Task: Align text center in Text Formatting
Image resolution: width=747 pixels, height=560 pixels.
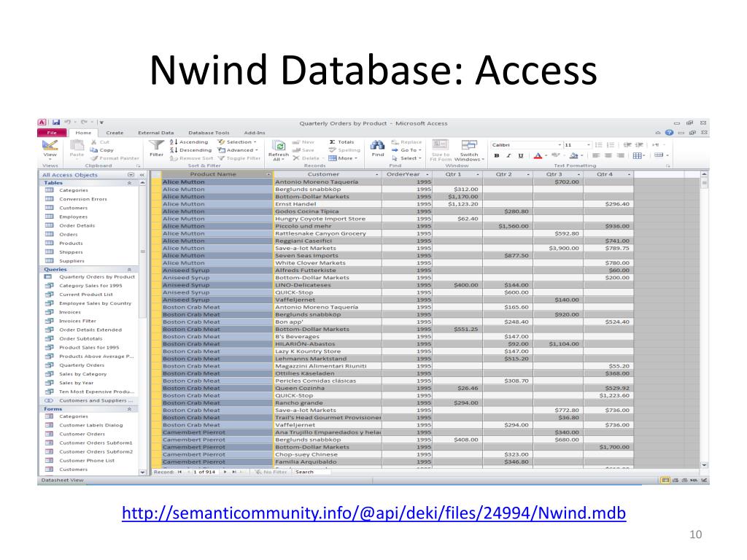Action: (608, 156)
